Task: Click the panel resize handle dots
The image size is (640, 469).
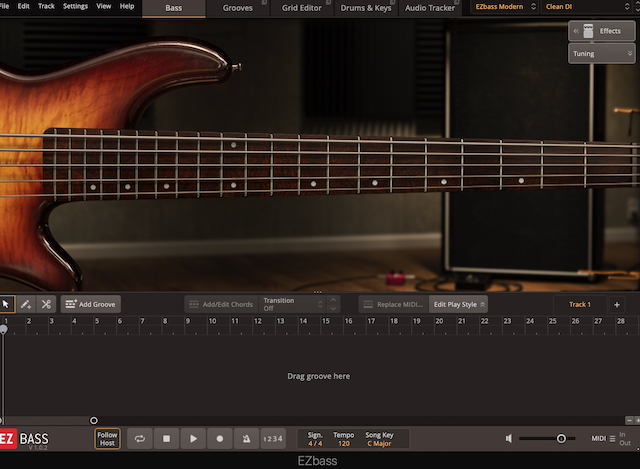Action: coord(318,292)
